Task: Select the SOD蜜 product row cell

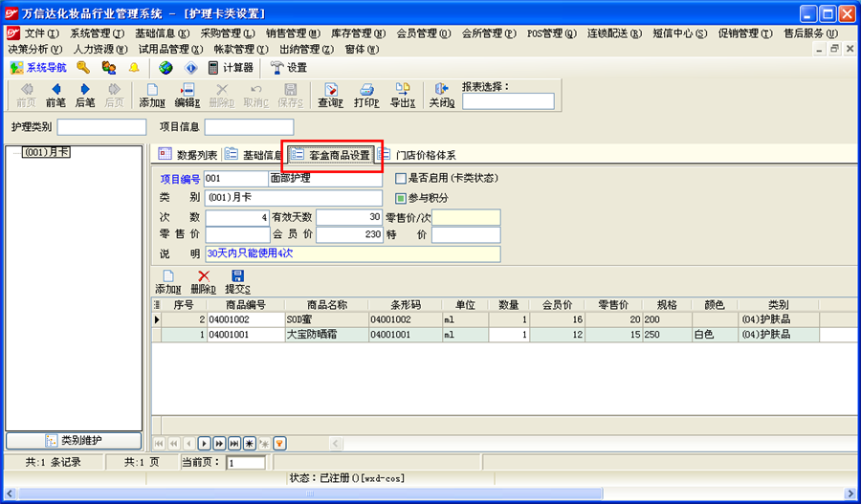Action: click(x=327, y=319)
